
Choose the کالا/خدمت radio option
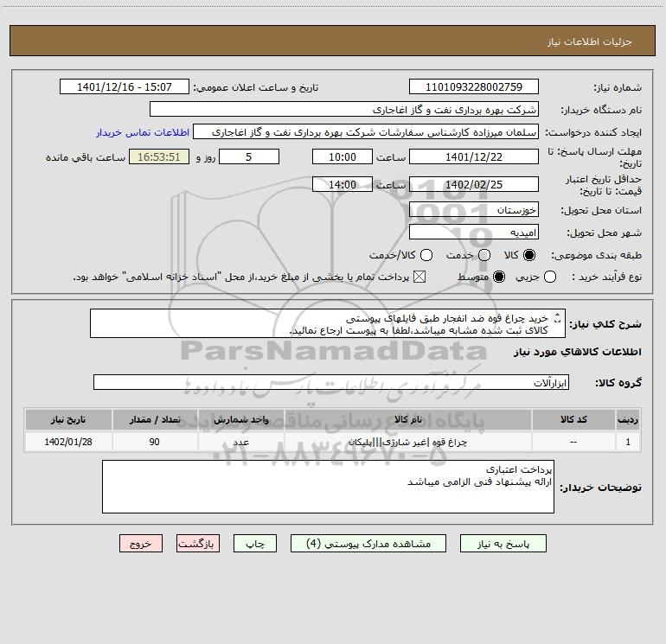[426, 255]
